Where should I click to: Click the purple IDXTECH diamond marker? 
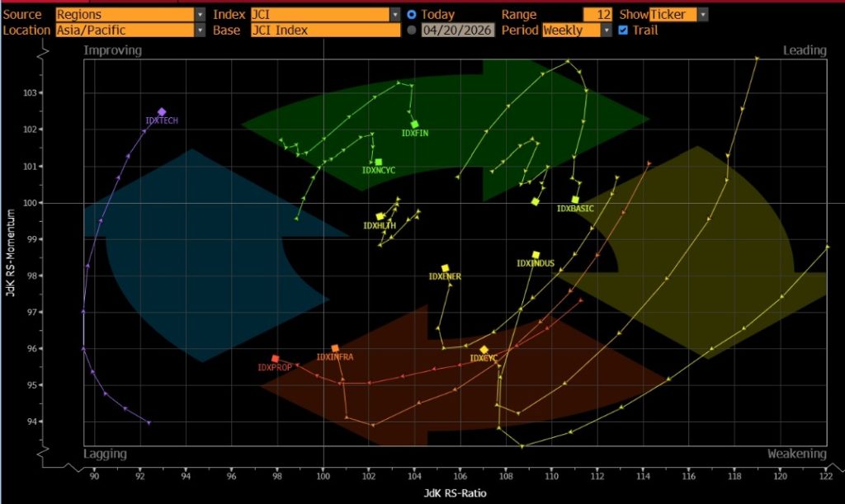(162, 112)
